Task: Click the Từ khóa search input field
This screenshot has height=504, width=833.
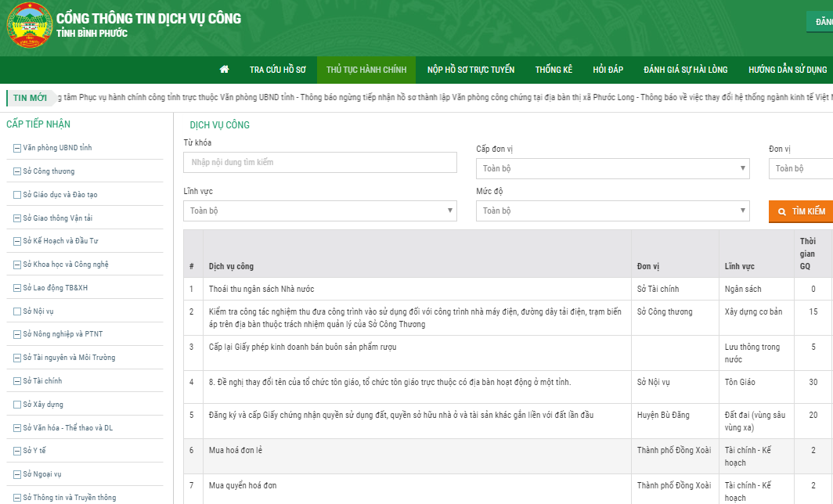Action: click(x=319, y=163)
